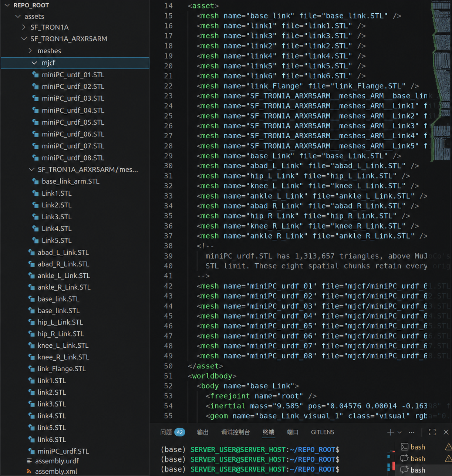Click the abad_L_Link.STL file icon
Image resolution: width=452 pixels, height=476 pixels.
click(x=31, y=252)
